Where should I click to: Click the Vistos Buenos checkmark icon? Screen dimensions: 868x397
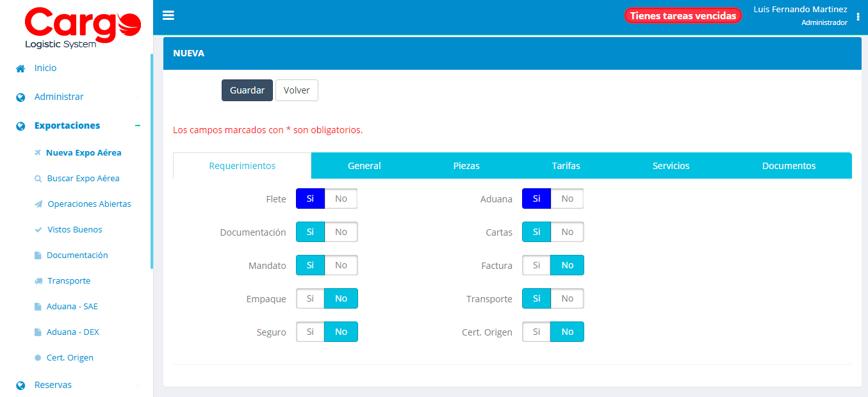(x=38, y=229)
